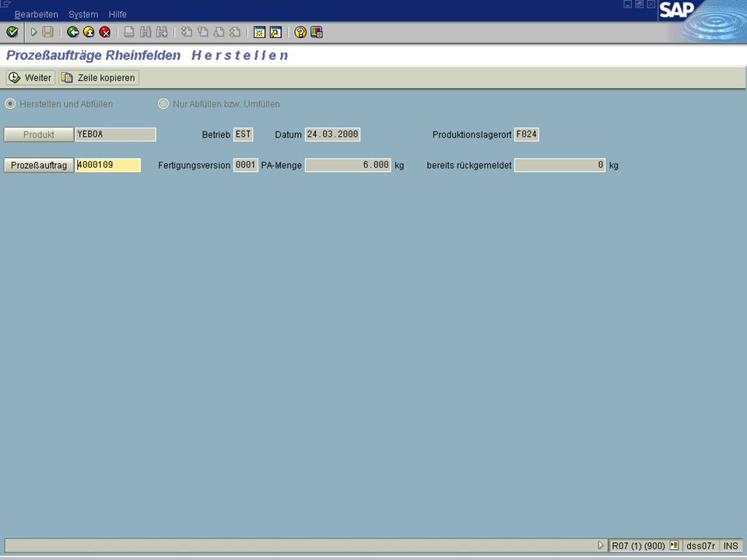Click the Datum field 24.03.2000

pos(332,135)
